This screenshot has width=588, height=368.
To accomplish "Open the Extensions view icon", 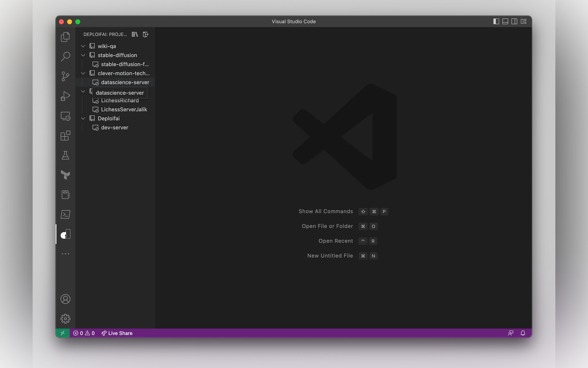I will click(65, 136).
